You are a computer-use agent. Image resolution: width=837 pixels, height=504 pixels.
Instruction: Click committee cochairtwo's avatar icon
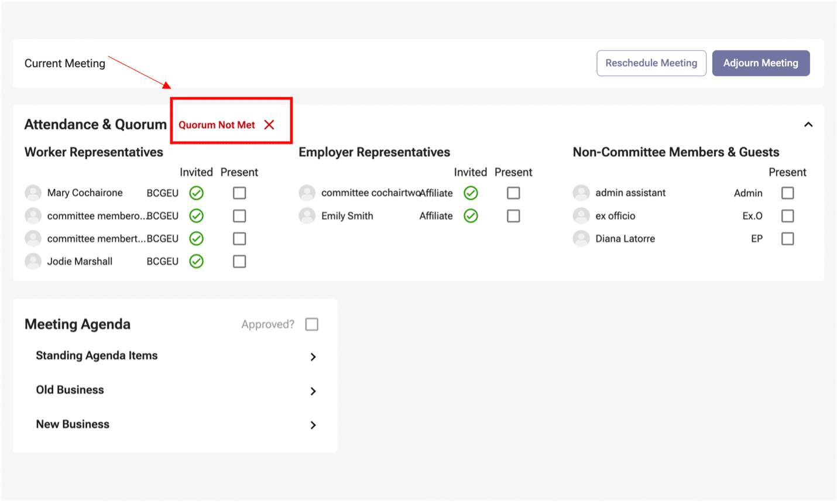[x=307, y=193]
